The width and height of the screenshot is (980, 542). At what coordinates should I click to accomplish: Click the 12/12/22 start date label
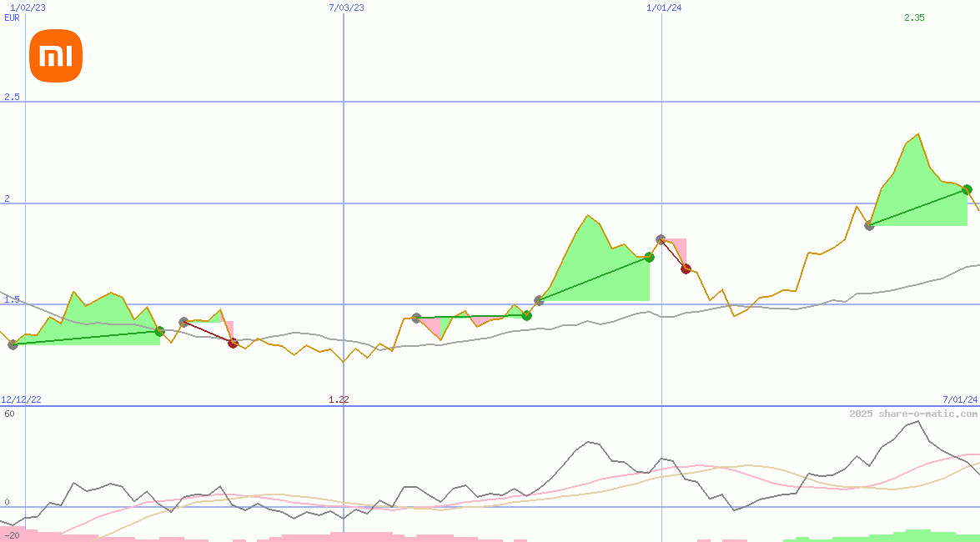click(19, 398)
